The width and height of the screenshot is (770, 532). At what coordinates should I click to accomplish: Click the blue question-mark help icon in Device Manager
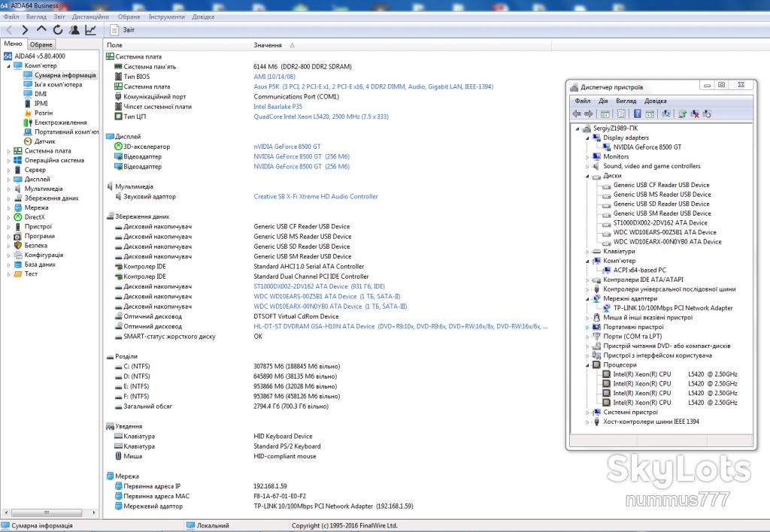click(637, 114)
